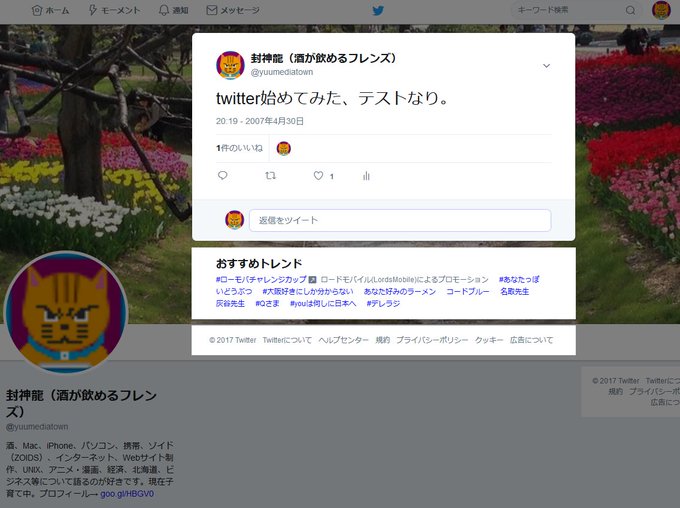Viewport: 680px width, 508px height.
Task: Click the promoted arrow icon beside ローモバ trend
Action: 312,279
